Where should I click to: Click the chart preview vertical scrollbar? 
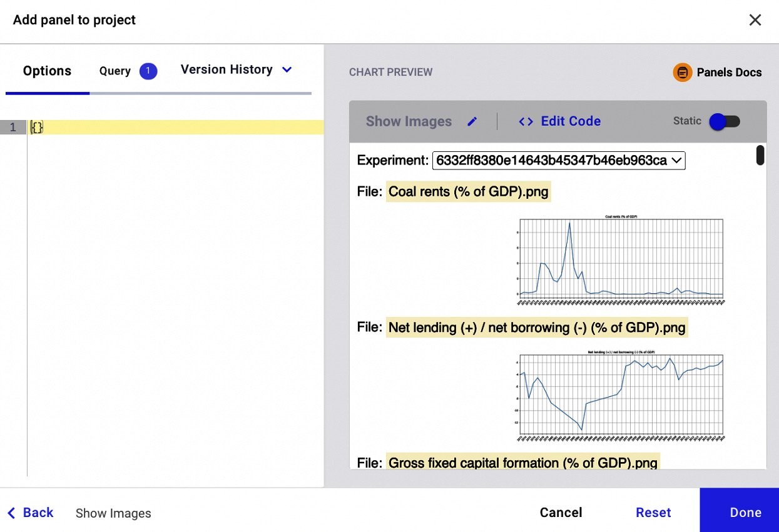tap(760, 154)
